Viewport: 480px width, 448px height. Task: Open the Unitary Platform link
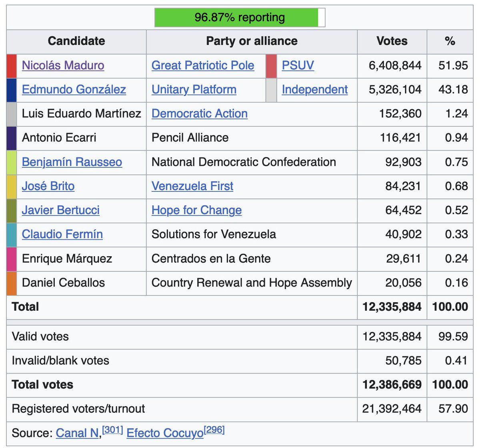coord(194,89)
